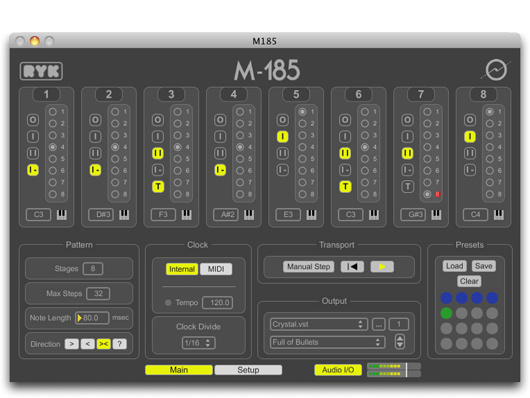This screenshot has width=530, height=398.
Task: Select step count 6 on stage 6
Action: (365, 170)
